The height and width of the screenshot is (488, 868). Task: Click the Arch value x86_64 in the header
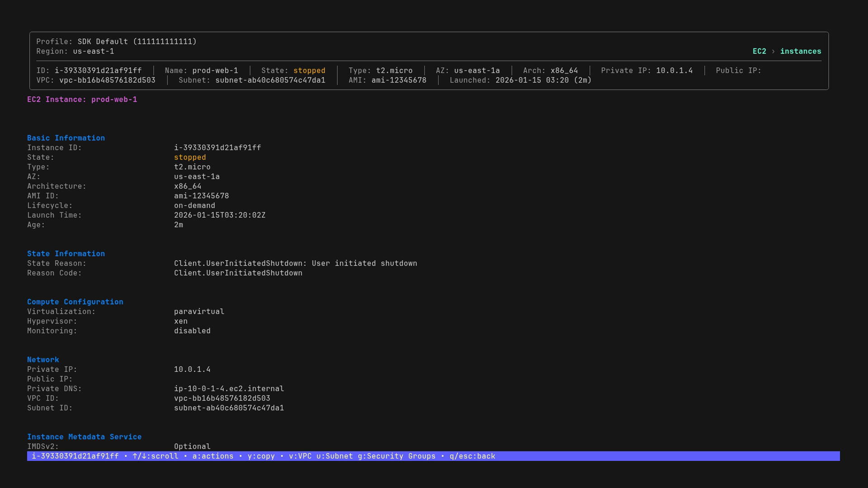click(x=564, y=71)
